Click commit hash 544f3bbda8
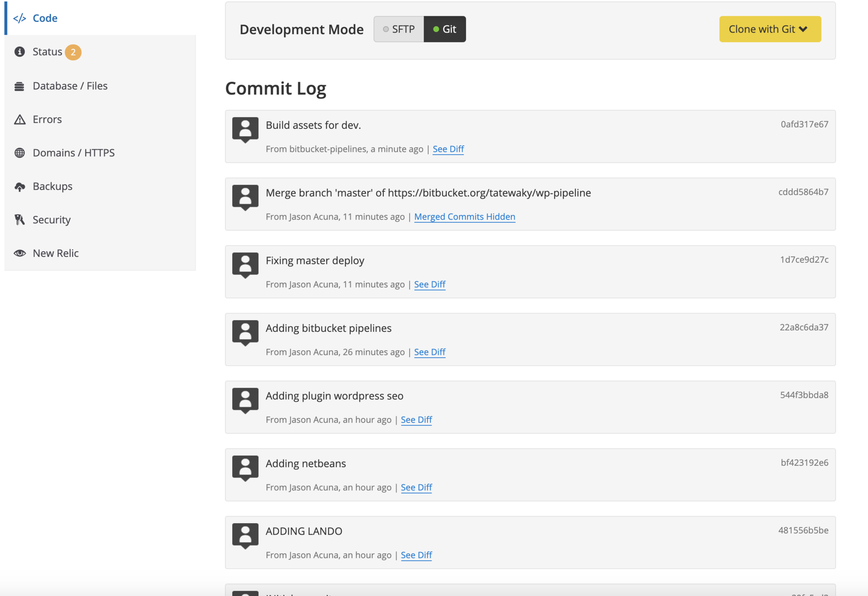 pyautogui.click(x=804, y=395)
